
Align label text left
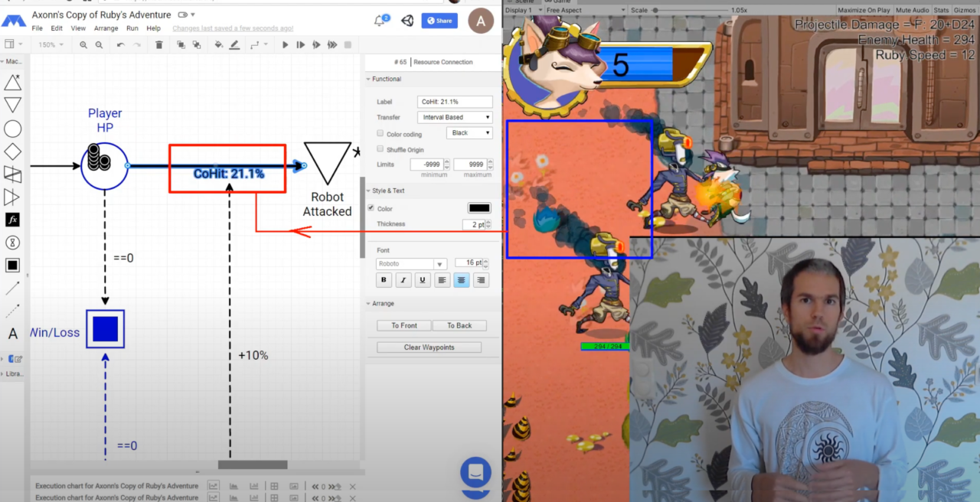click(x=442, y=280)
